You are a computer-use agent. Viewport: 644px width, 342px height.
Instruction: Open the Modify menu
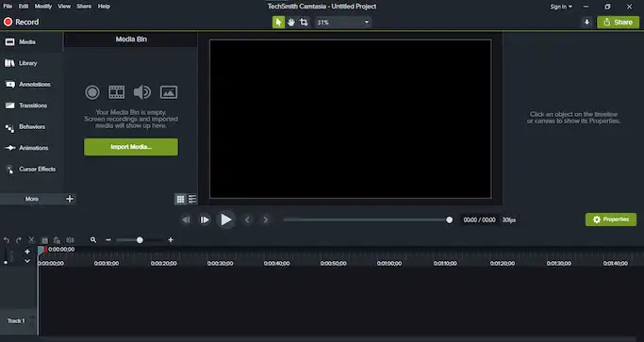pos(43,7)
